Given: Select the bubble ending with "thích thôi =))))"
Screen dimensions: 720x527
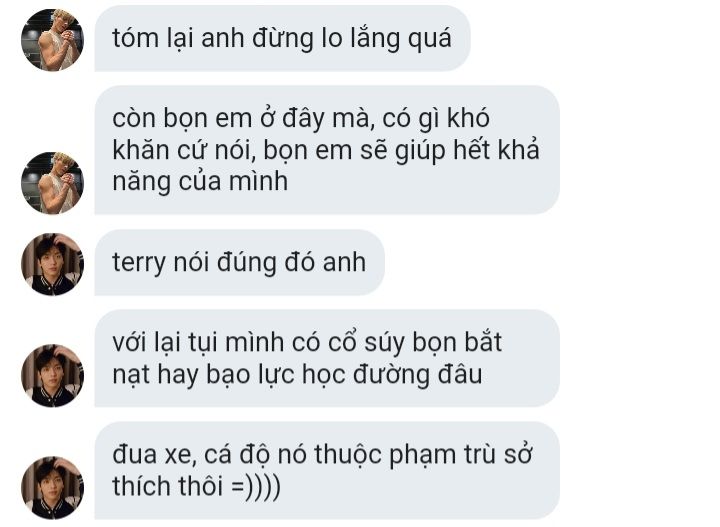Looking at the screenshot, I should [327, 470].
